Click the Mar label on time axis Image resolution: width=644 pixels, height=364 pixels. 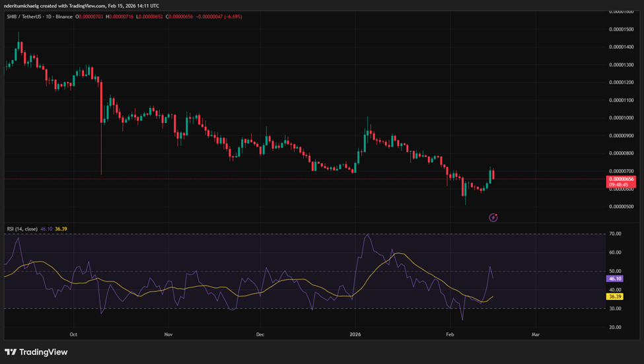tap(535, 334)
